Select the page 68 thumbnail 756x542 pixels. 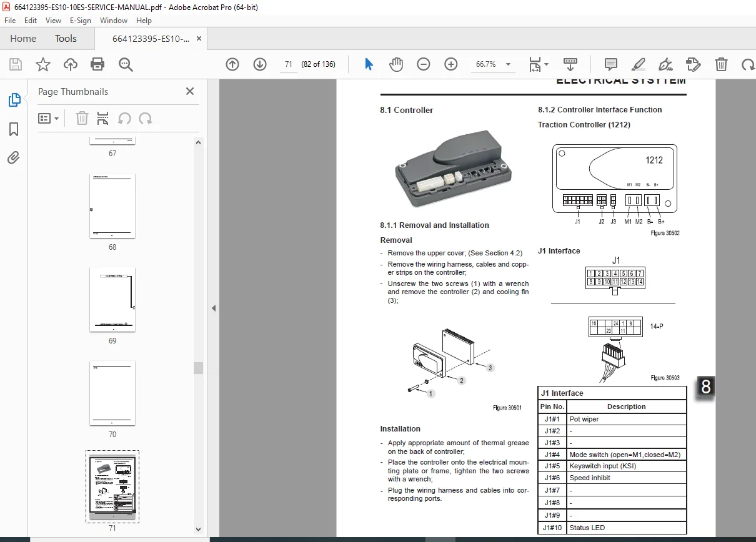click(x=112, y=206)
